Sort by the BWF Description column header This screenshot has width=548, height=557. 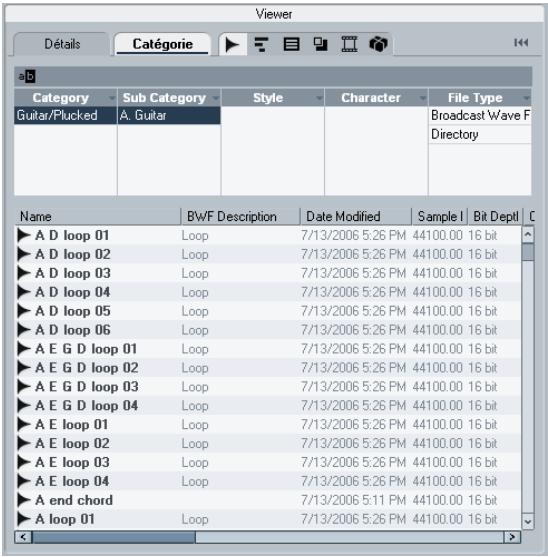(x=240, y=216)
